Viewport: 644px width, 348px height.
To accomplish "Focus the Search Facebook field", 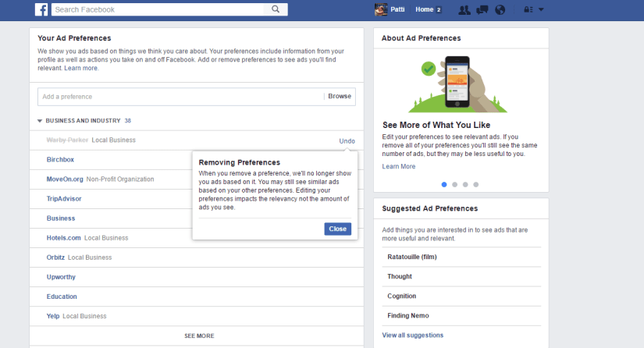I will tap(159, 9).
